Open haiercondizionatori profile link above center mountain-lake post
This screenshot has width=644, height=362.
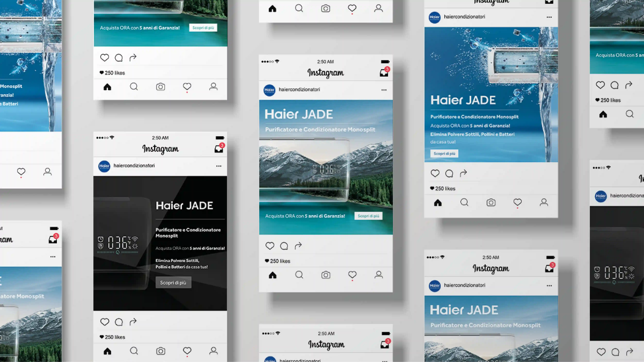tap(299, 89)
